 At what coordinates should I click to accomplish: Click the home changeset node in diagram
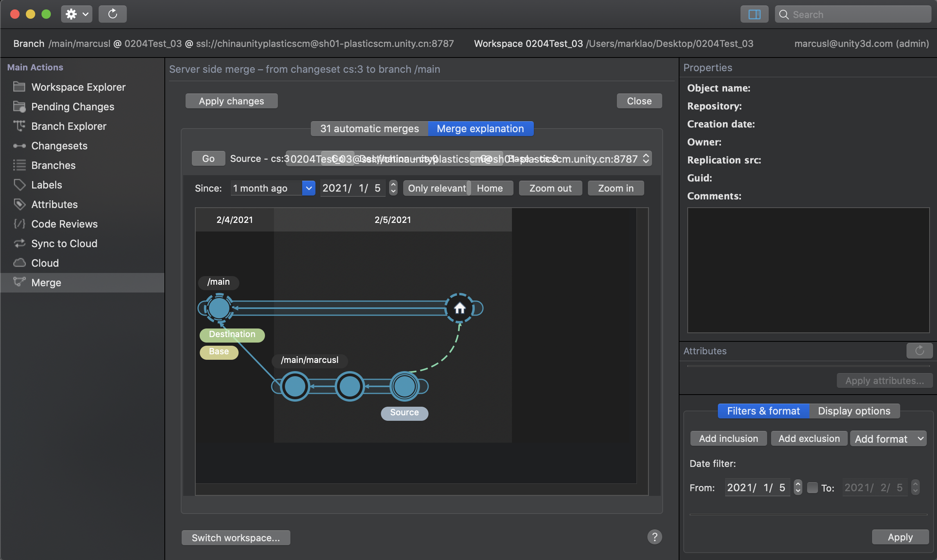click(459, 308)
